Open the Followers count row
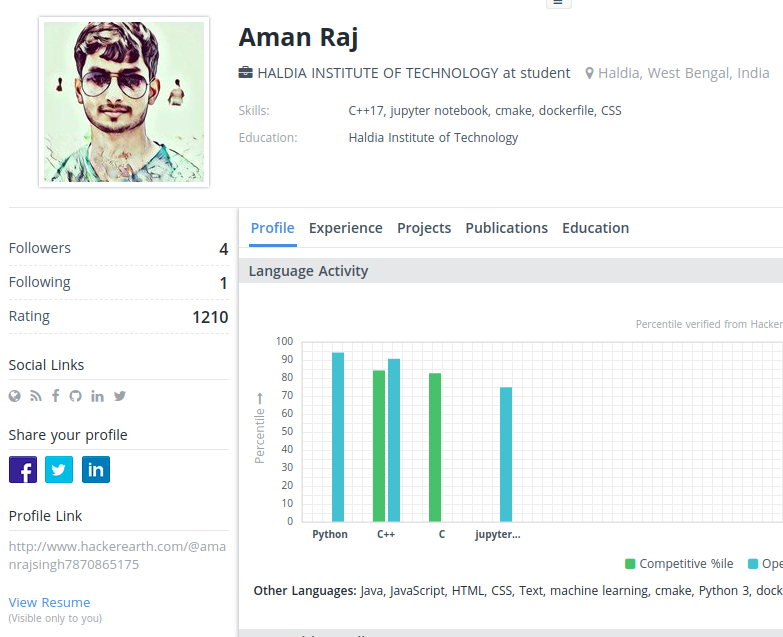The height and width of the screenshot is (637, 783). tap(119, 248)
